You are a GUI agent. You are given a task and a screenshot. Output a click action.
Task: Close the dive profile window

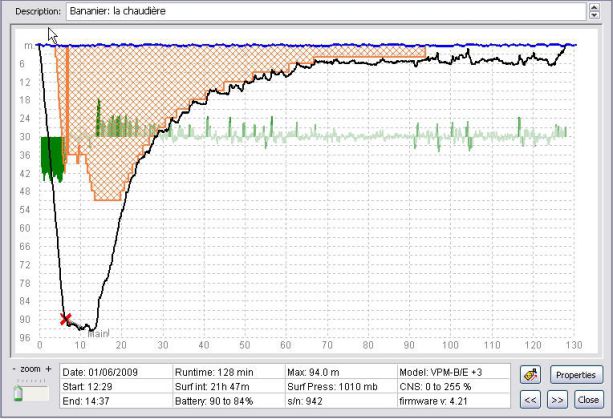pos(588,398)
